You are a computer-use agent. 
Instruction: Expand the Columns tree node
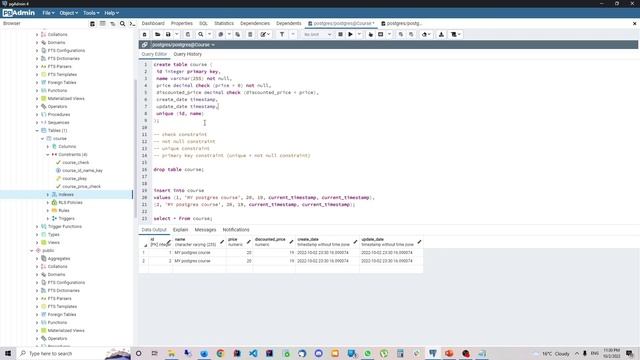pos(48,147)
